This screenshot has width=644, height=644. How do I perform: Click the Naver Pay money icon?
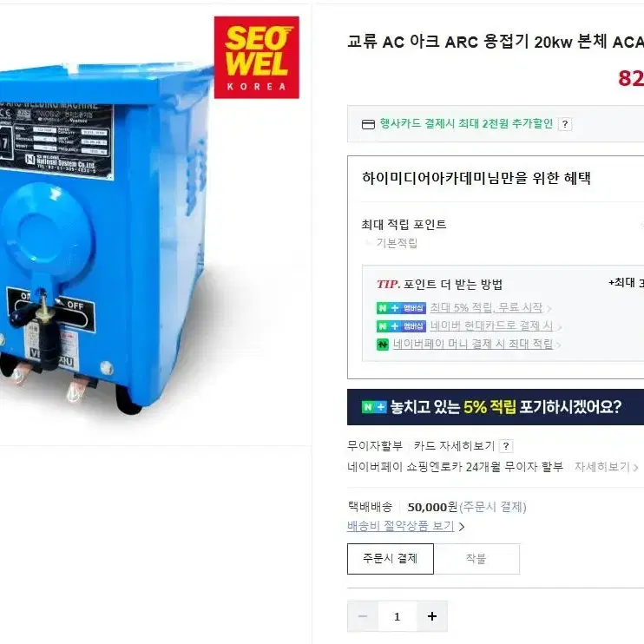point(383,345)
